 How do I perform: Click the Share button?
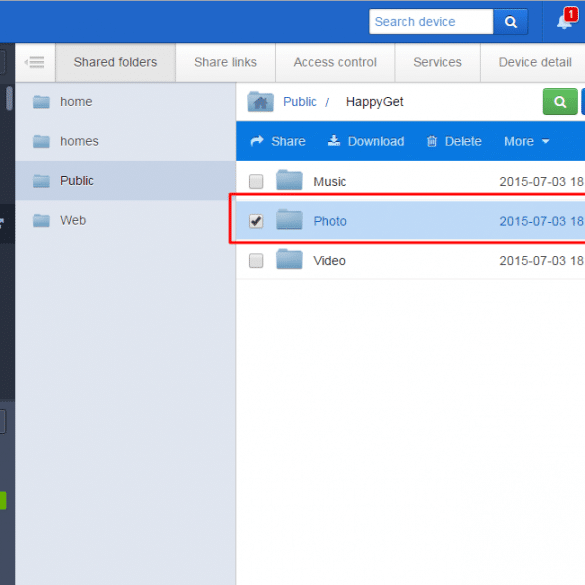coord(278,141)
